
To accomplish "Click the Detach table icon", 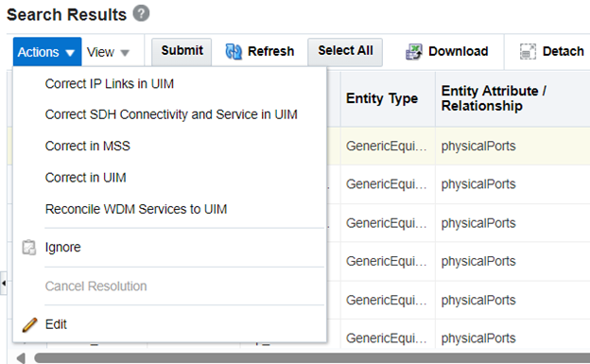I will click(x=528, y=52).
